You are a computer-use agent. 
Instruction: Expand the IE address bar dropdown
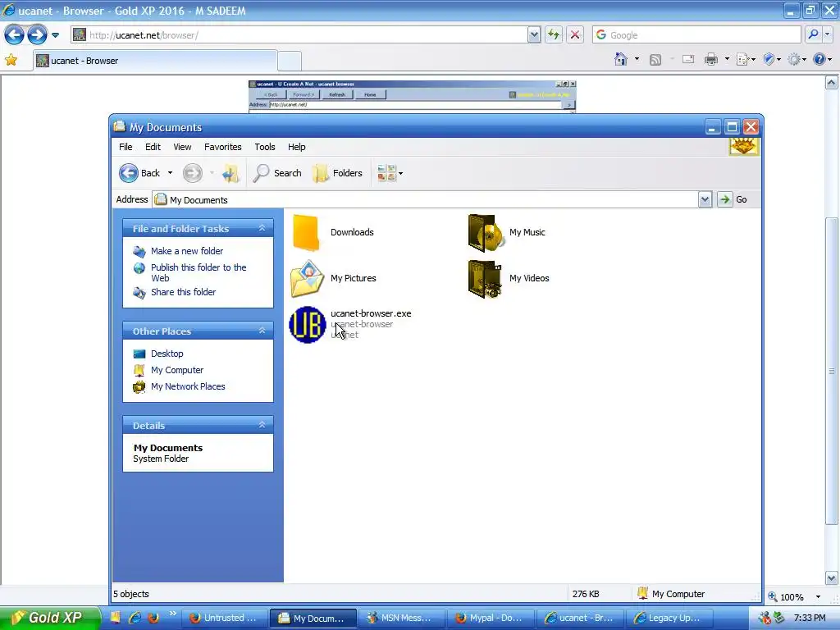(533, 35)
